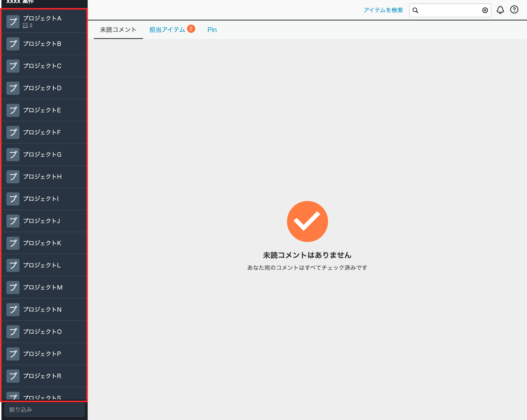Click the notification bell icon
The height and width of the screenshot is (420, 527).
(x=500, y=10)
